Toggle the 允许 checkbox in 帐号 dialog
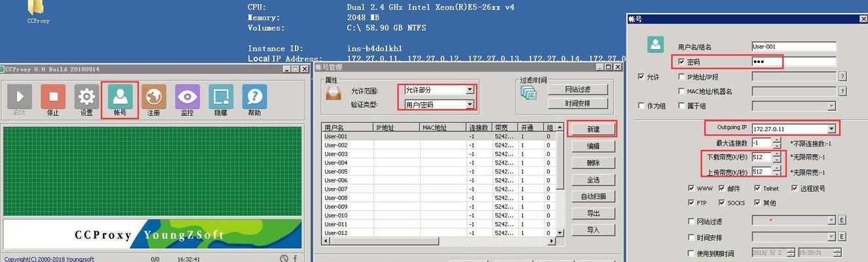The image size is (868, 262). pos(641,77)
